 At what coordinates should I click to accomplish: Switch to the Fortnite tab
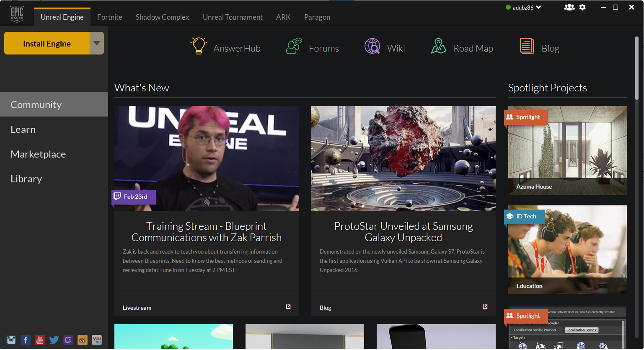click(110, 17)
